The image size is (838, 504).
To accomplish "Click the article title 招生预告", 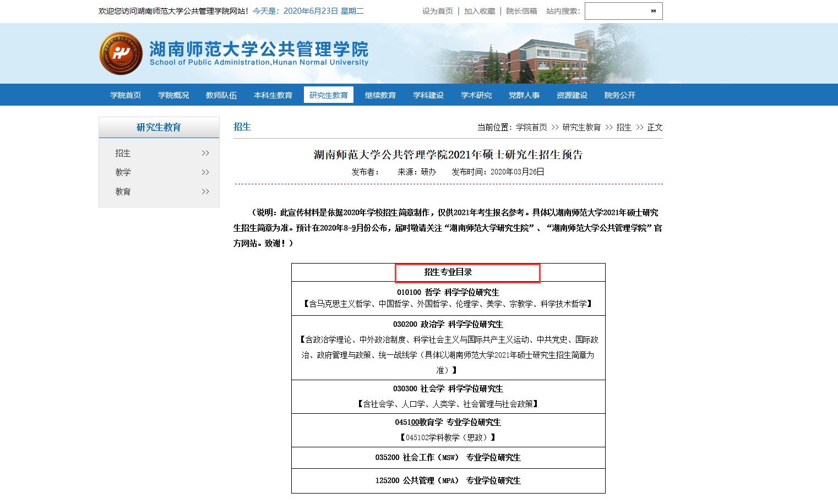I will (448, 155).
